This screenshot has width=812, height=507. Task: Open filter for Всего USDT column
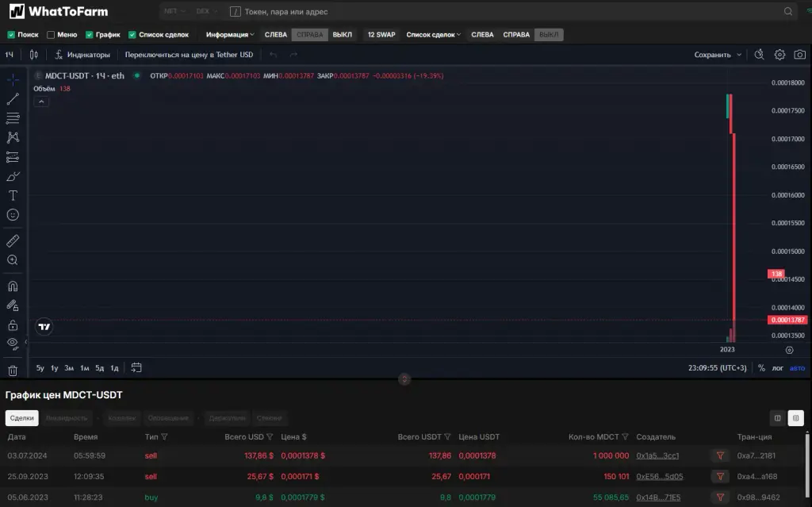pos(447,437)
